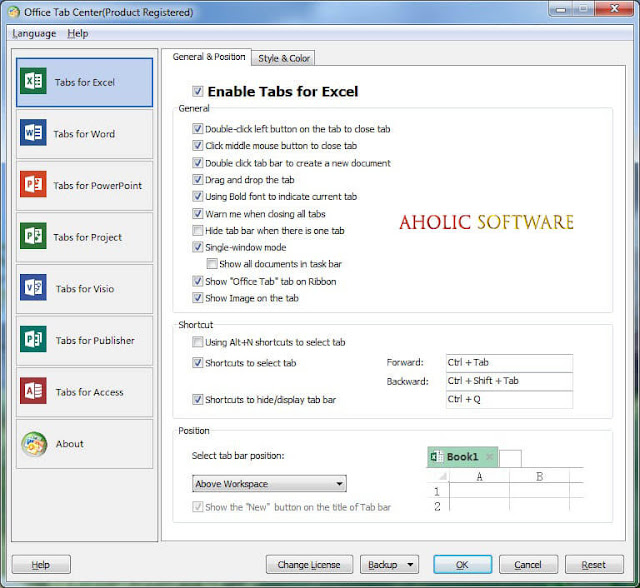Select Tabs for PowerPoint label in sidebar
This screenshot has width=640, height=588.
pyautogui.click(x=98, y=186)
